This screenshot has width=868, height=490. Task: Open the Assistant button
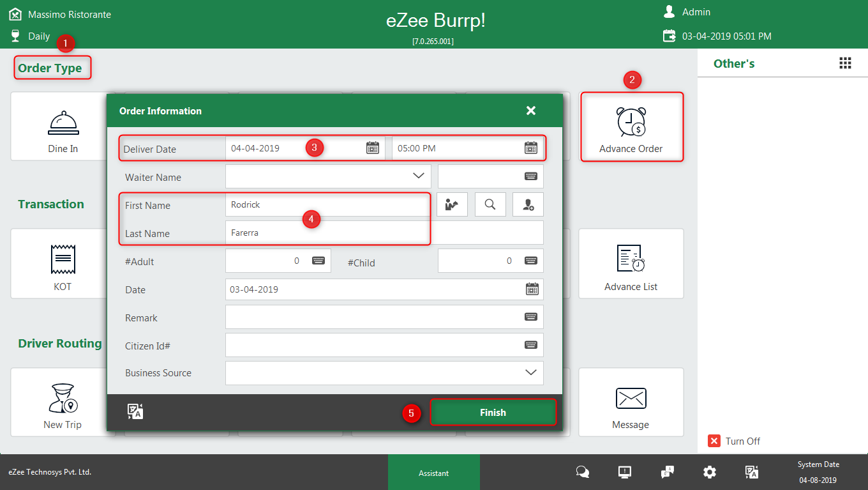[434, 473]
